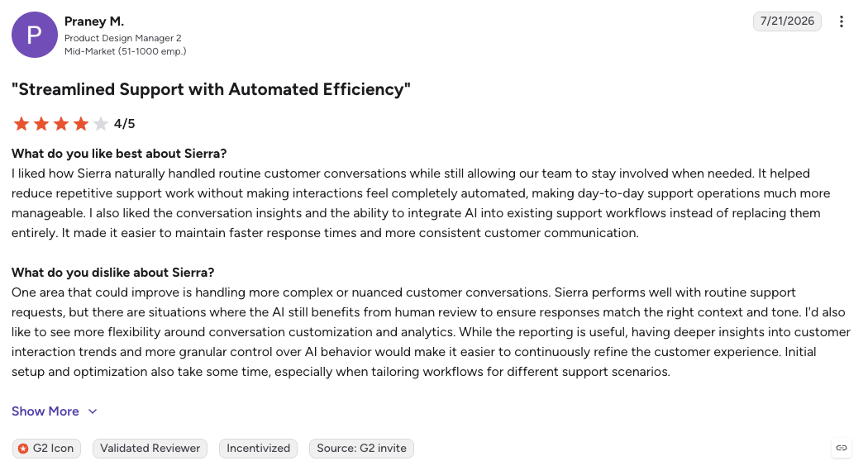The image size is (868, 461).
Task: Click the second rating star
Action: point(41,124)
